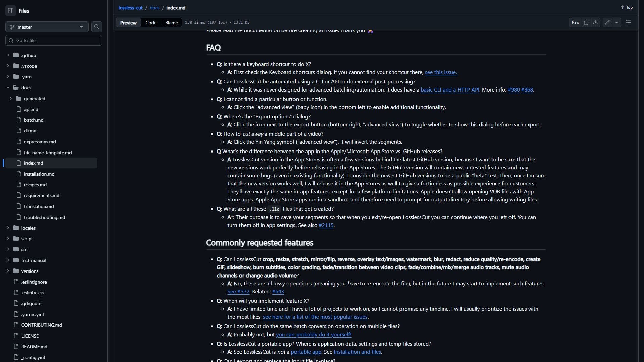Open file-name-template.md in file tree

[x=48, y=152]
